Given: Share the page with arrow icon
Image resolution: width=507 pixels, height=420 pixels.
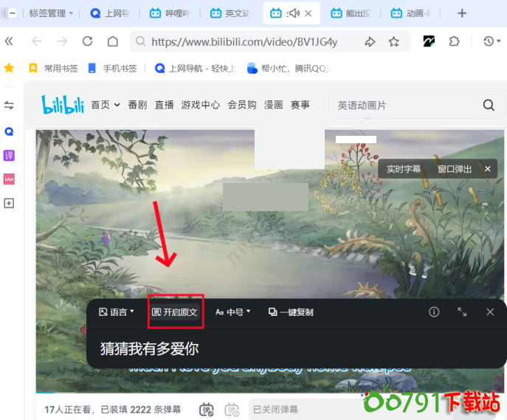Looking at the screenshot, I should (x=370, y=42).
